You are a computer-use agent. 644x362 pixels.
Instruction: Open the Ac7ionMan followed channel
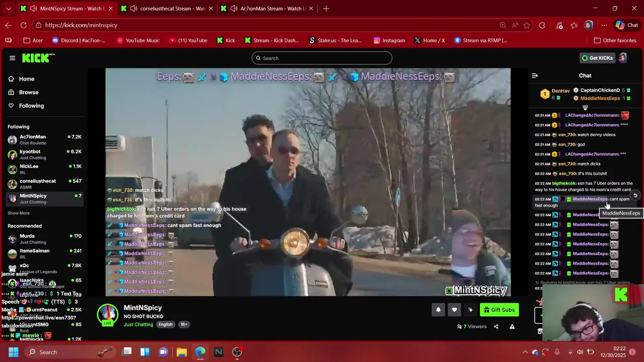pyautogui.click(x=44, y=139)
